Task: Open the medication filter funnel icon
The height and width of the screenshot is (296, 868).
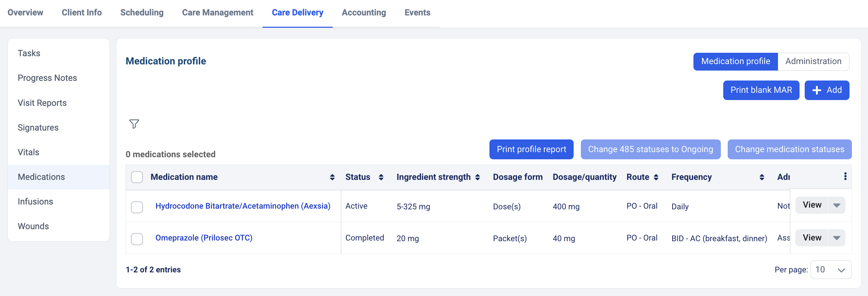Action: click(x=134, y=124)
